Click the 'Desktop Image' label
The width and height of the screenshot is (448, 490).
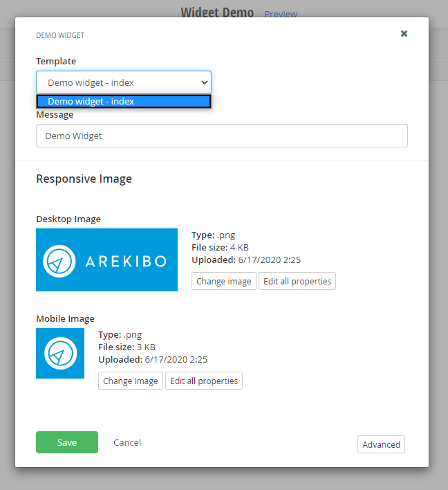pos(68,219)
